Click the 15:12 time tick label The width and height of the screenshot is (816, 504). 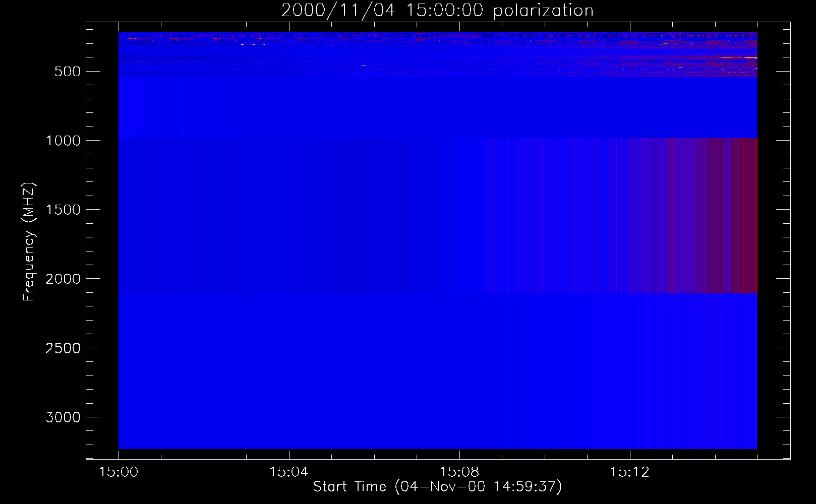(630, 472)
